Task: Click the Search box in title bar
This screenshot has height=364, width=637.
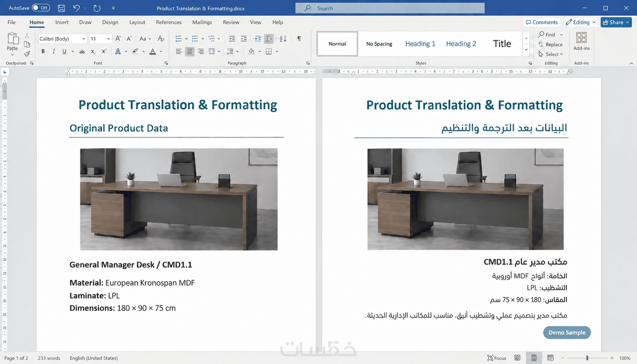Action: [390, 8]
